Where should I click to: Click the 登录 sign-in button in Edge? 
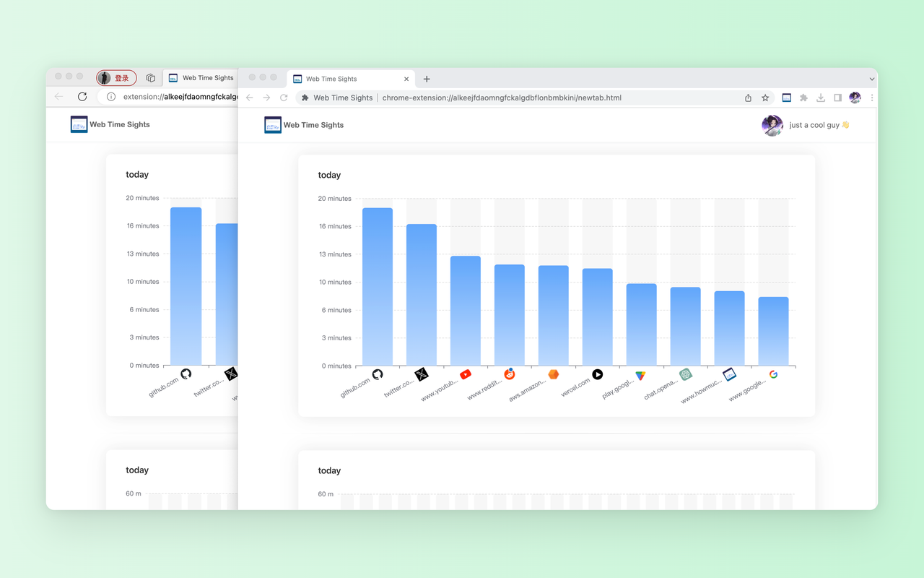coord(116,78)
